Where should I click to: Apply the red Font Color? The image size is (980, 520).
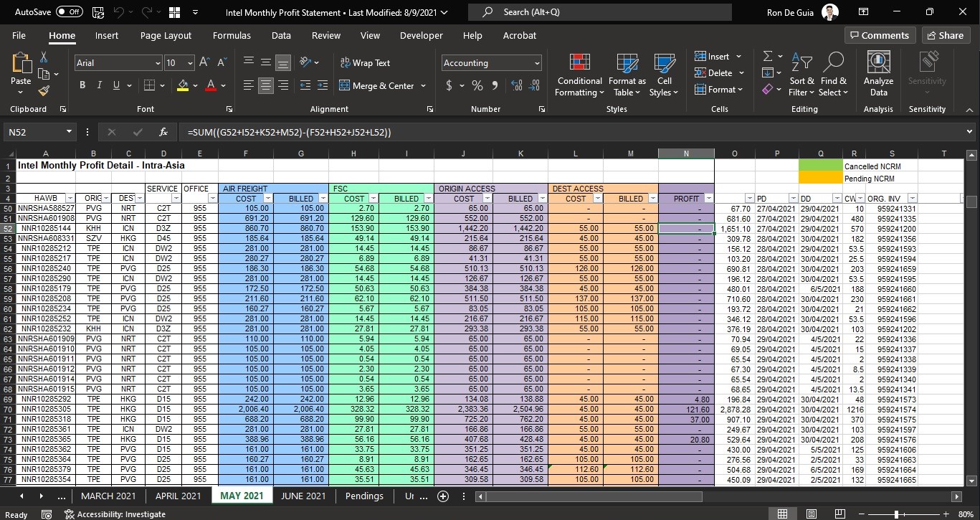pos(211,85)
